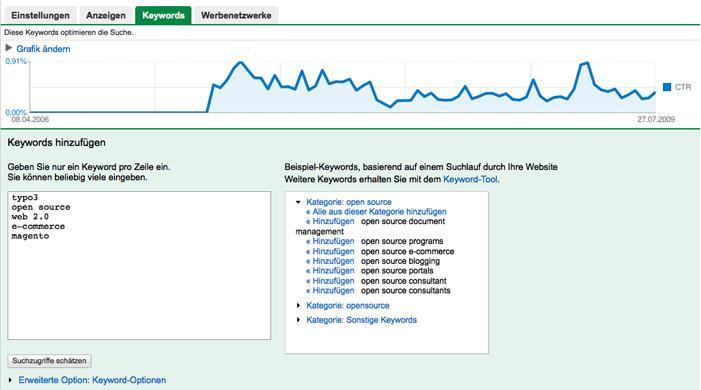Add keyword open source document management

click(x=330, y=221)
